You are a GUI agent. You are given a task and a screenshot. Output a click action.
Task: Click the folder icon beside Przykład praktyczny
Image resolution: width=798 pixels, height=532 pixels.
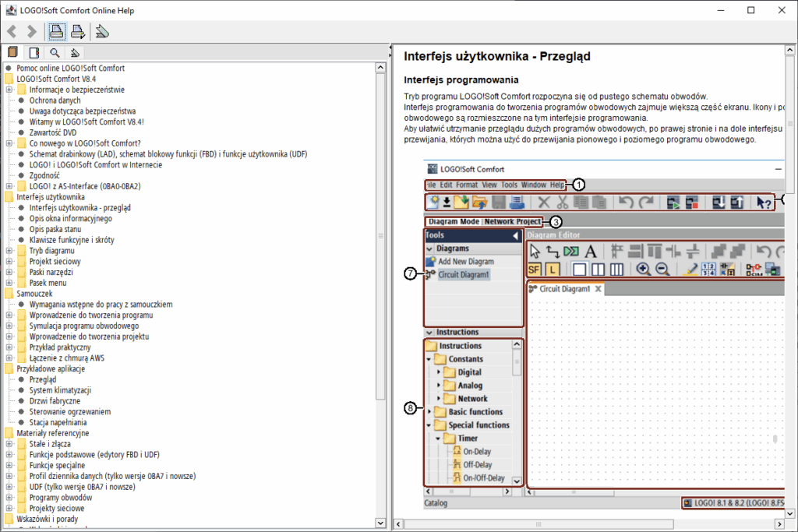(x=21, y=347)
